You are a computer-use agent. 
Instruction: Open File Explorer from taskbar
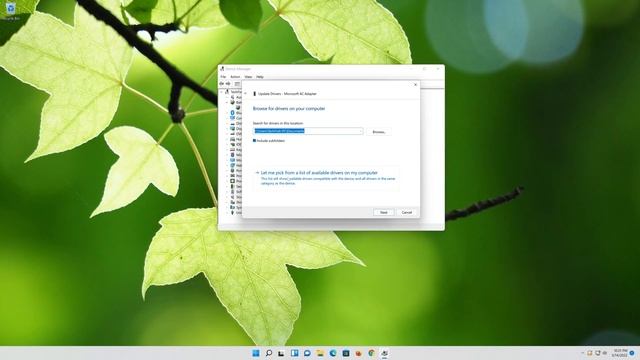click(x=320, y=353)
